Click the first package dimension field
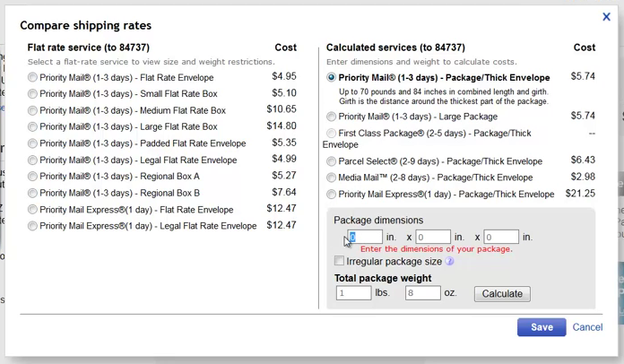 point(365,237)
